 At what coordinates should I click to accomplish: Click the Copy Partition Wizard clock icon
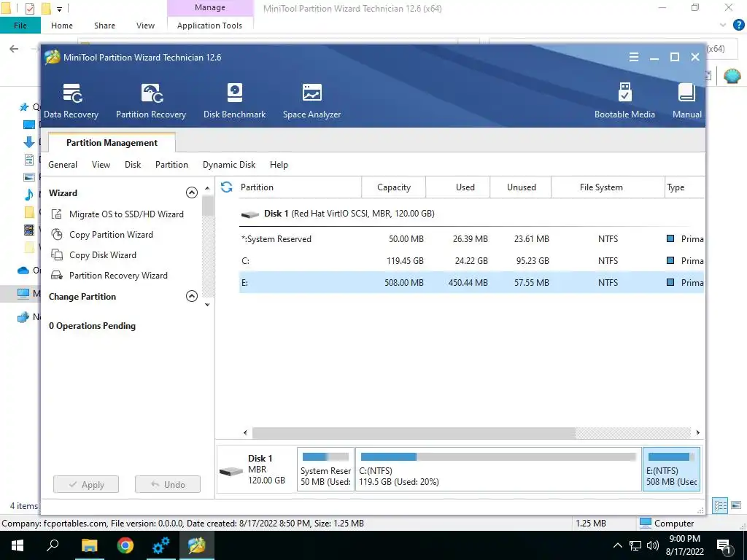[x=57, y=234]
